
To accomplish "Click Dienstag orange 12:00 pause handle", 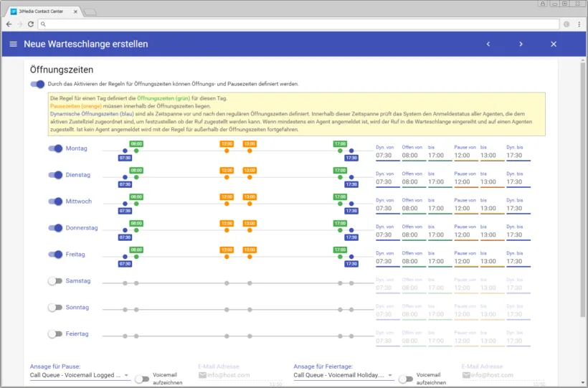I will [227, 177].
